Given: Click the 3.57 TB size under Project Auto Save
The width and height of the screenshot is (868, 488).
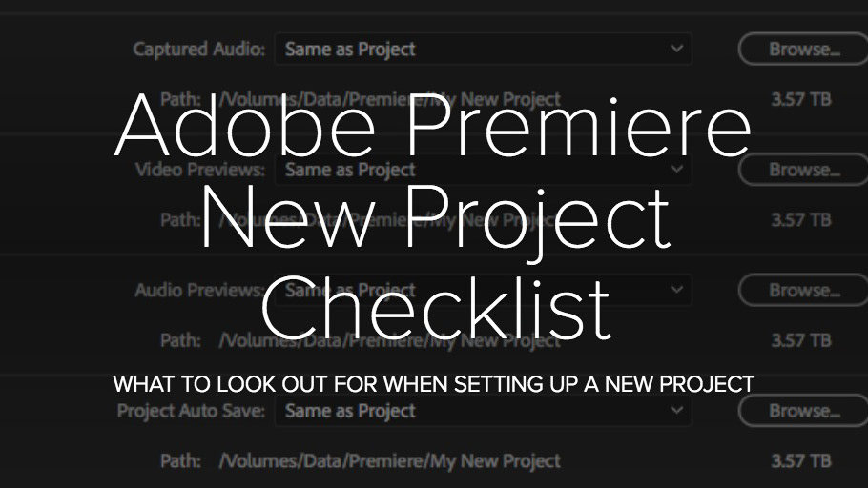Looking at the screenshot, I should [800, 461].
